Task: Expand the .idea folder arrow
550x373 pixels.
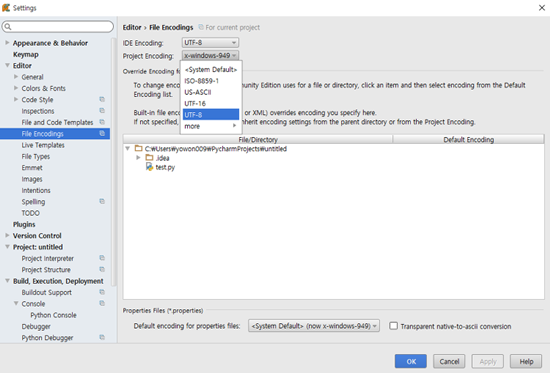Action: 139,158
